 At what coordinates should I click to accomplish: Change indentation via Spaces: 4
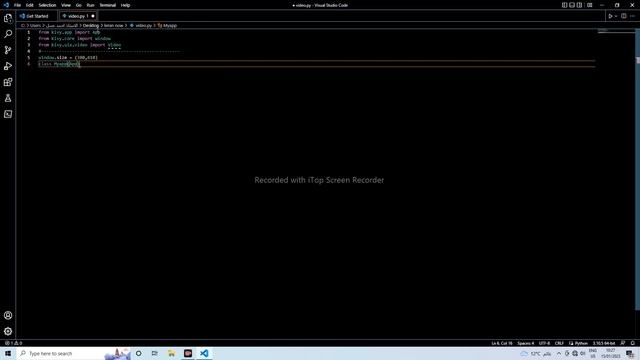tap(526, 343)
